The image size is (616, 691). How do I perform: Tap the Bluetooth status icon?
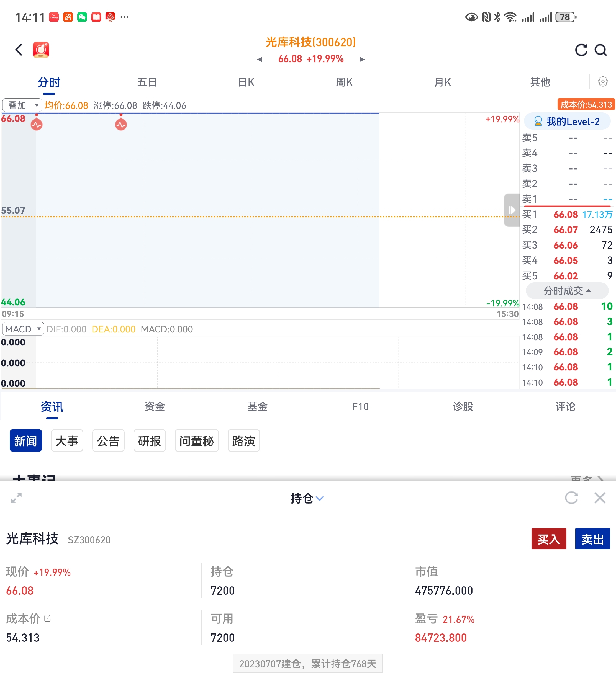pyautogui.click(x=497, y=17)
